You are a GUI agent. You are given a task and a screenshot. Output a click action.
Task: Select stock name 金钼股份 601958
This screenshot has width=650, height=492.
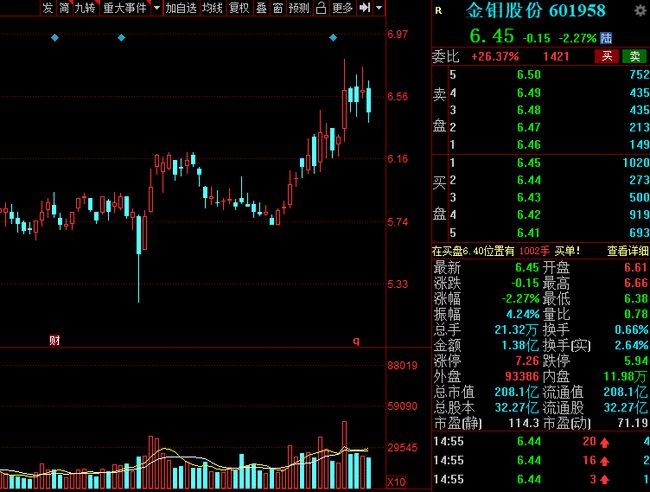pyautogui.click(x=535, y=10)
